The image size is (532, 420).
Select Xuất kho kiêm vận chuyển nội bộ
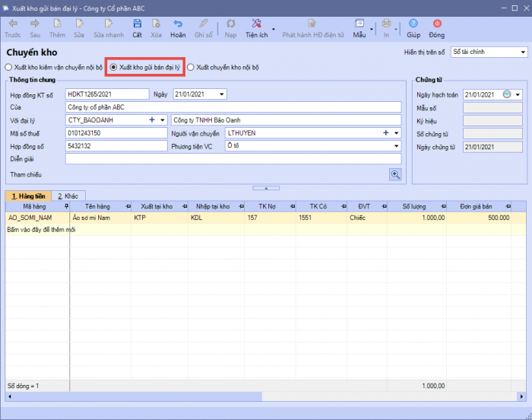click(x=9, y=68)
